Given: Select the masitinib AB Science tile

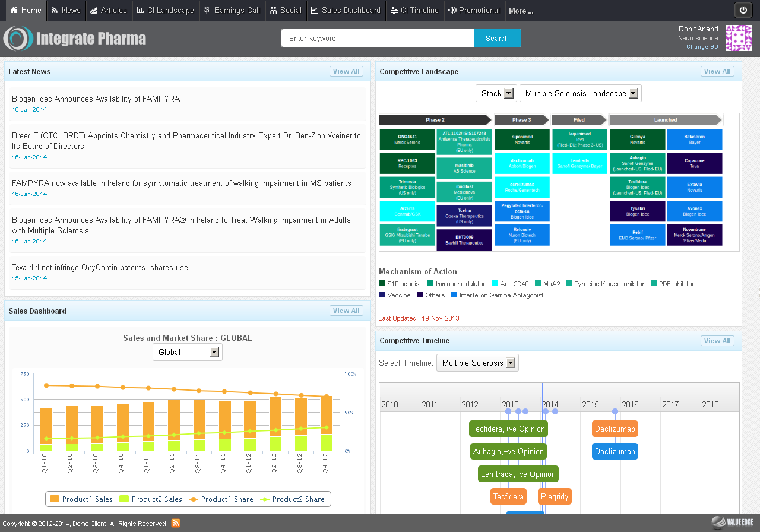Looking at the screenshot, I should tap(464, 168).
